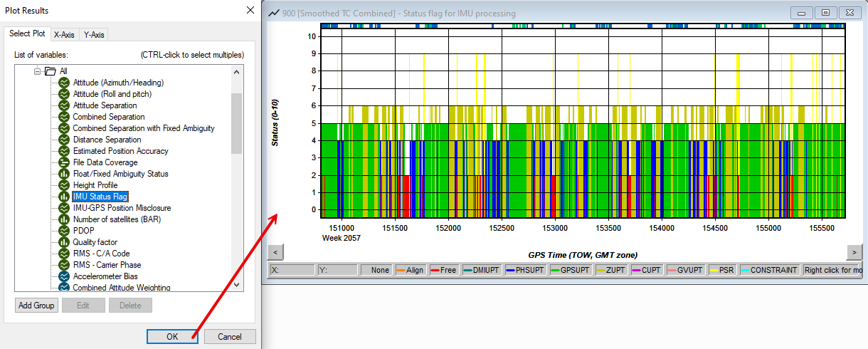Click the PDOP plot icon
This screenshot has width=868, height=349.
click(63, 231)
